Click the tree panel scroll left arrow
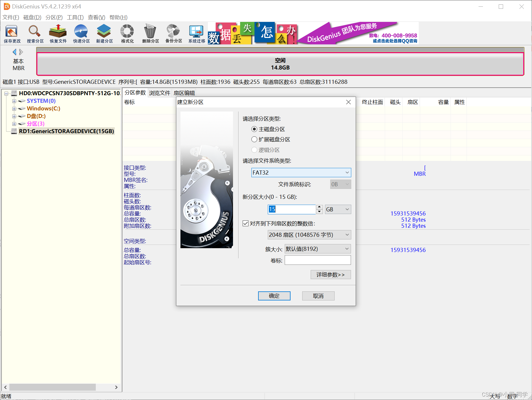The height and width of the screenshot is (400, 532). [x=5, y=387]
